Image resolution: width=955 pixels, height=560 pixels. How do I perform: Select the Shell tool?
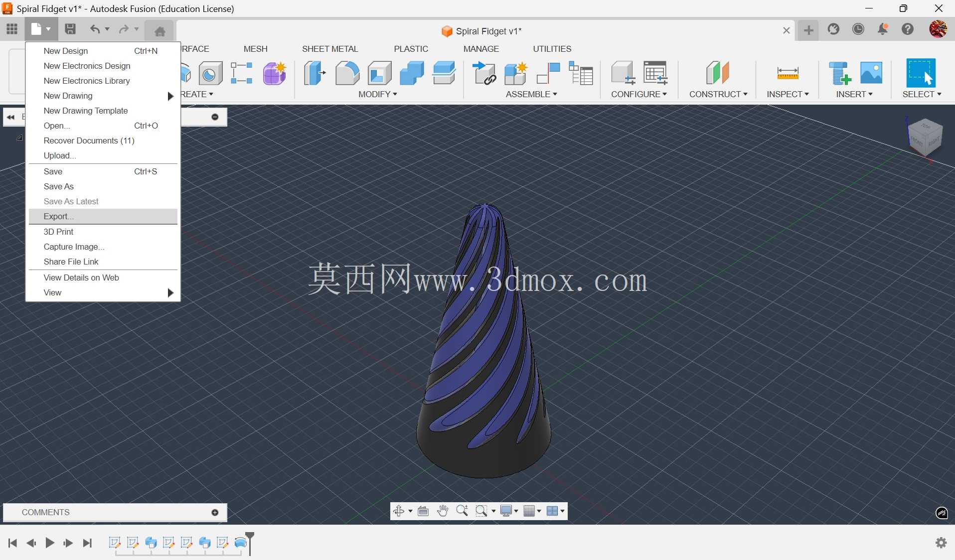(x=380, y=73)
